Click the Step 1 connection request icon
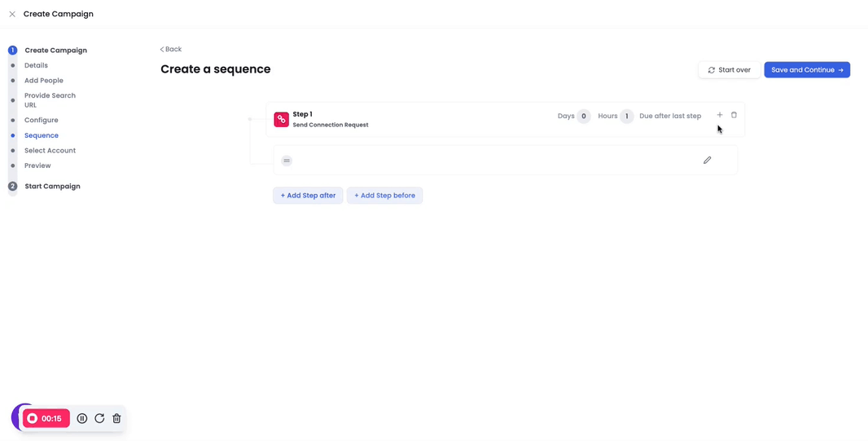 point(281,119)
